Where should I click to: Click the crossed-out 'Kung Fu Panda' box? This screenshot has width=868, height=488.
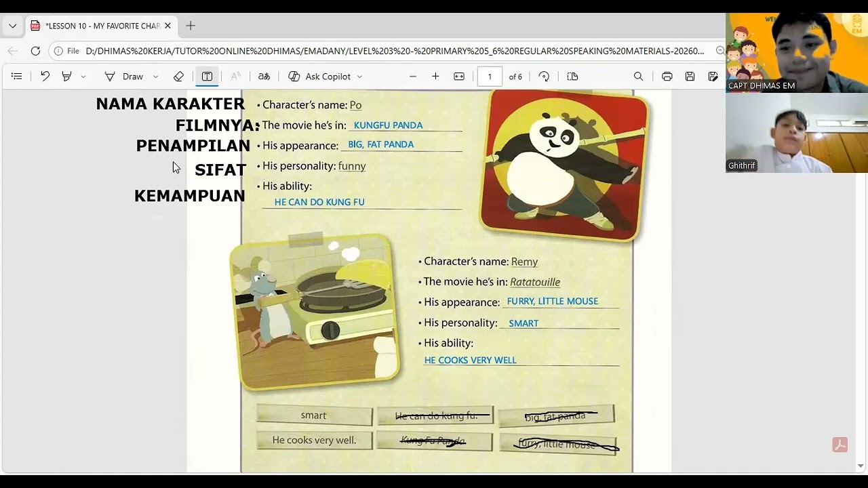tap(434, 441)
